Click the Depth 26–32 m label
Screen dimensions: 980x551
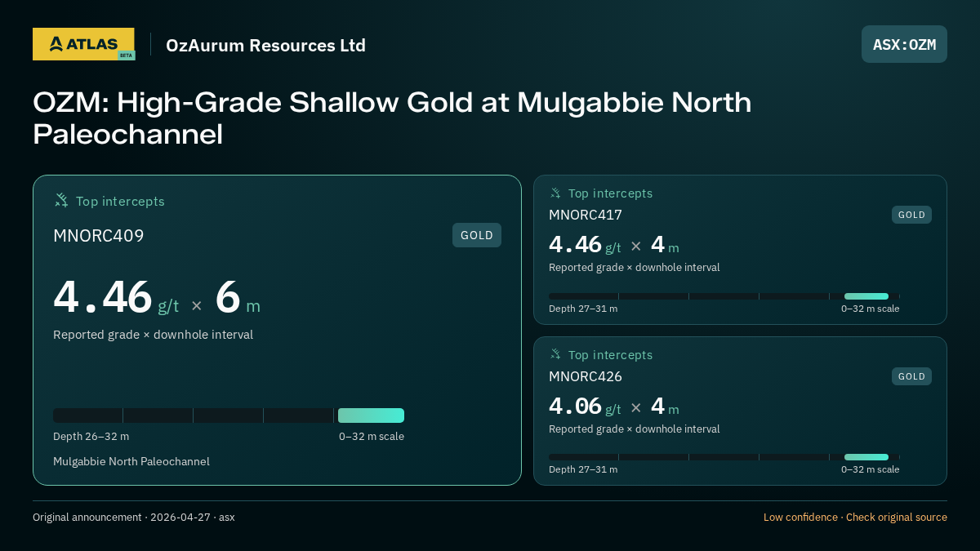click(x=91, y=436)
